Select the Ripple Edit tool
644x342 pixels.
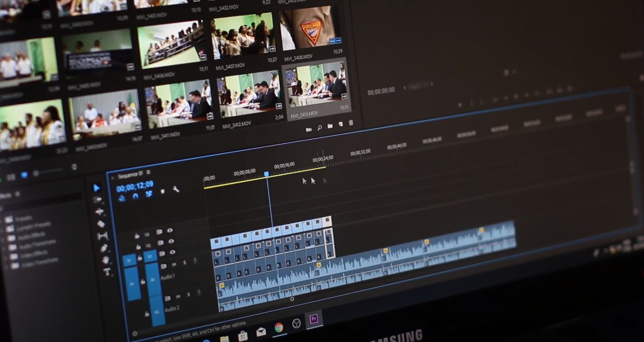(x=99, y=211)
